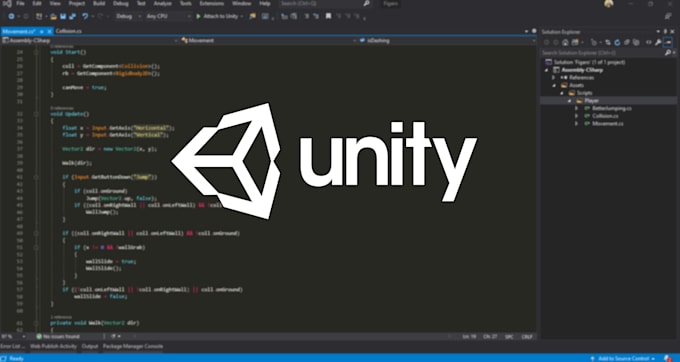
Task: Open the Movement class navigation dropdown
Action: [268, 40]
